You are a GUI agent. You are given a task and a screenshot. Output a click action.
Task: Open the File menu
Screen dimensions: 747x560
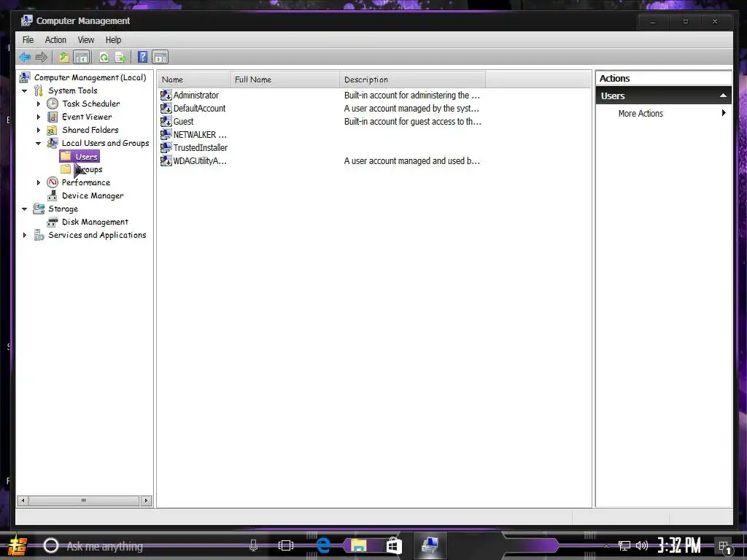[28, 40]
